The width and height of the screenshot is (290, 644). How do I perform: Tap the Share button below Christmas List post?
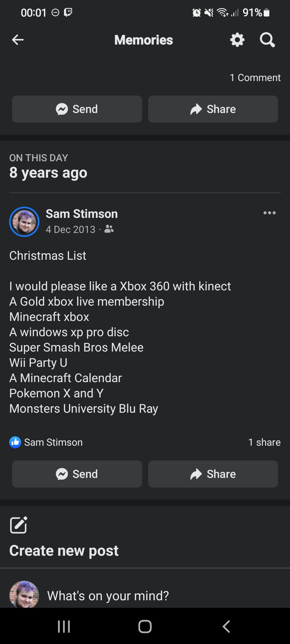pyautogui.click(x=213, y=474)
